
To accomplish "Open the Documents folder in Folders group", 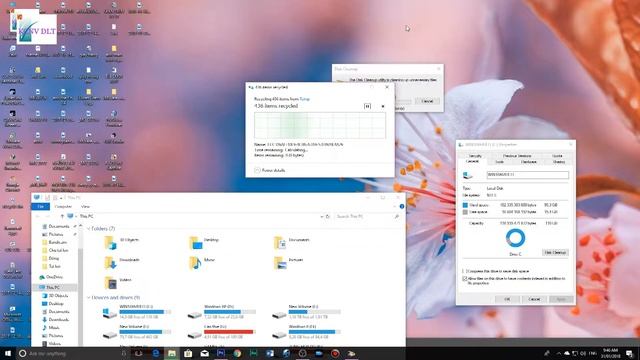I will click(x=280, y=242).
